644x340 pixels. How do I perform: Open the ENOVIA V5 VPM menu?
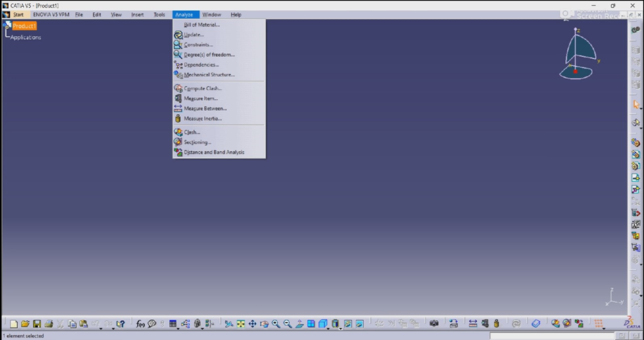[x=51, y=14]
